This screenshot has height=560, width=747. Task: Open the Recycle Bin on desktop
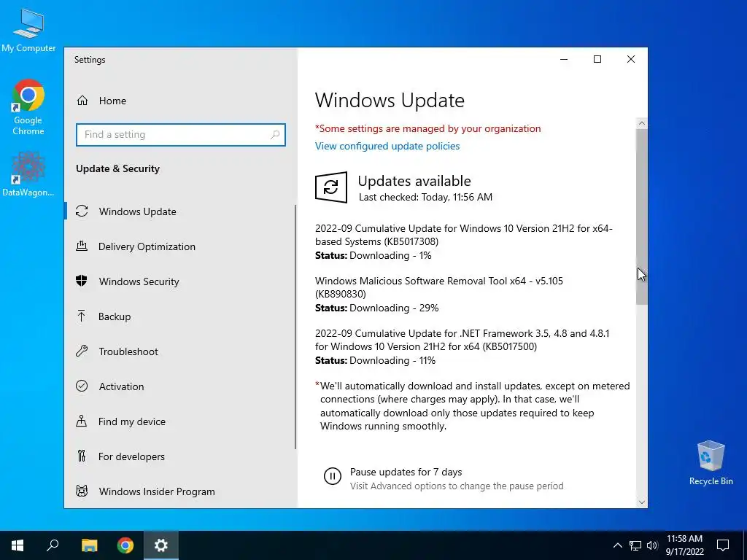pos(711,463)
